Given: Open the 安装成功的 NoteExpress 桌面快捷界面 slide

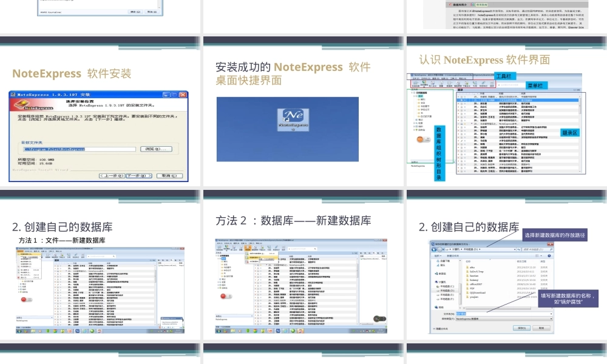Looking at the screenshot, I should point(303,112).
